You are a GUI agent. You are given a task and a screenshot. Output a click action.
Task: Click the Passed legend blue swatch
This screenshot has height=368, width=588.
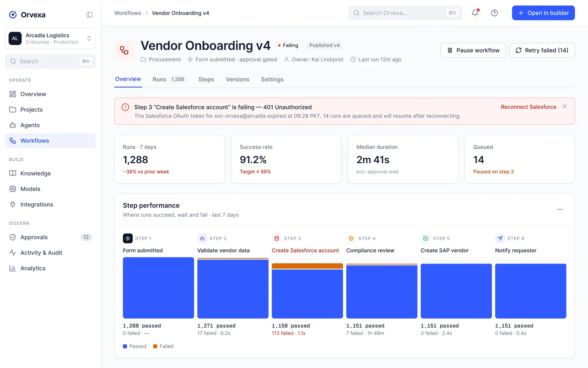pos(125,346)
